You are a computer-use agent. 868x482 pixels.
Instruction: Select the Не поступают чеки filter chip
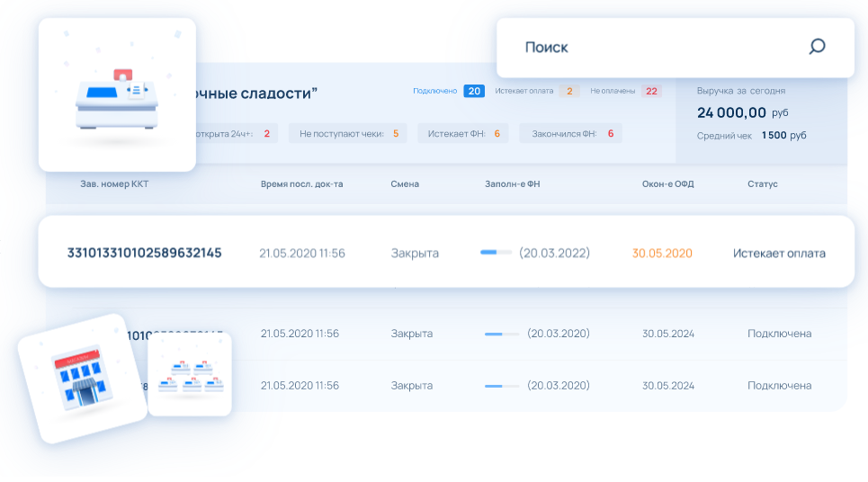point(347,133)
